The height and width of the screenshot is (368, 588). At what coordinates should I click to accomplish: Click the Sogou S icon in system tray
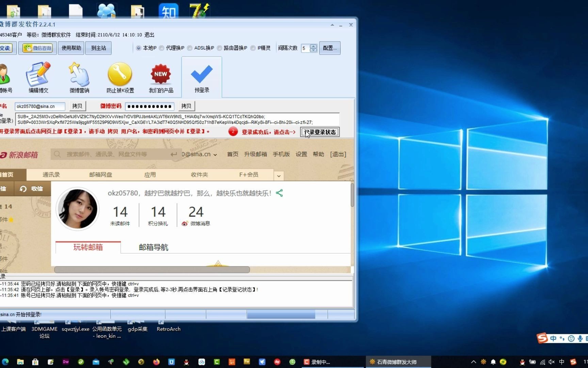coord(573,362)
